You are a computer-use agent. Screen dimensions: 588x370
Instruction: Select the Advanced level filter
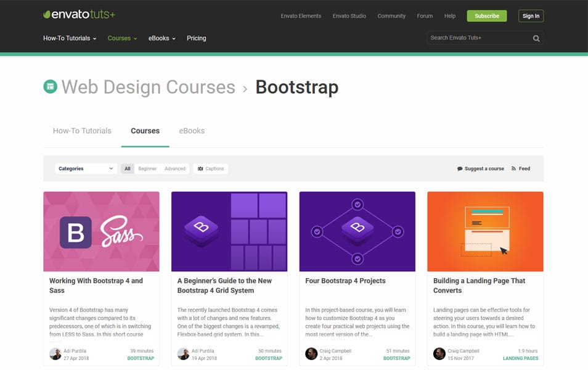tap(175, 168)
